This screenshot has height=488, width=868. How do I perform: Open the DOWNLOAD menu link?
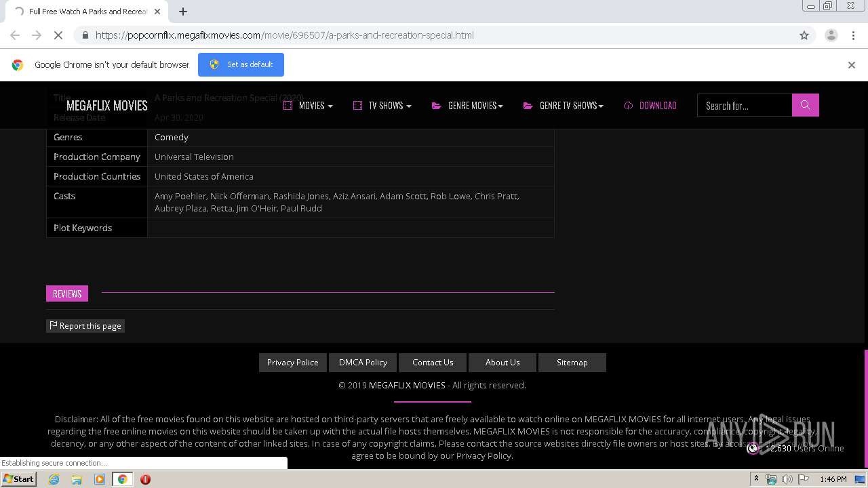pyautogui.click(x=650, y=105)
